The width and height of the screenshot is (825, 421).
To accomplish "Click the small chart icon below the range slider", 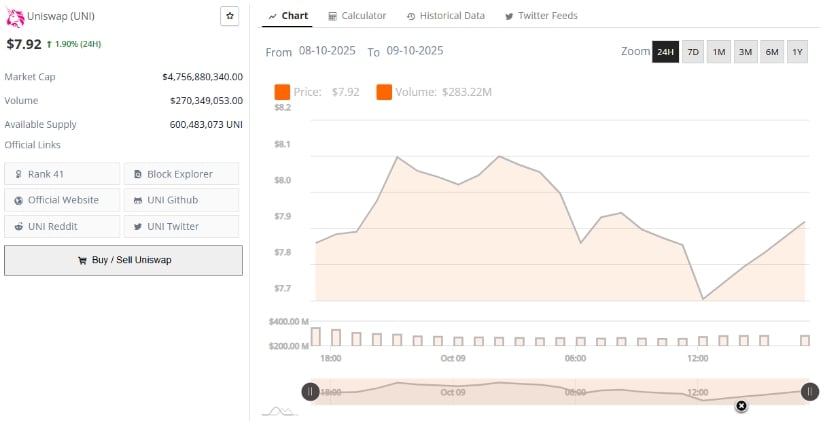I will 278,410.
